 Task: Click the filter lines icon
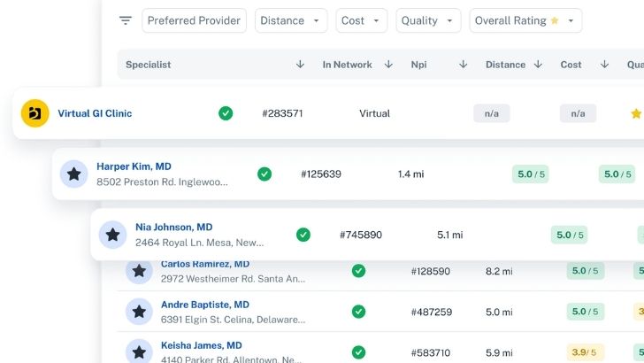pos(126,20)
